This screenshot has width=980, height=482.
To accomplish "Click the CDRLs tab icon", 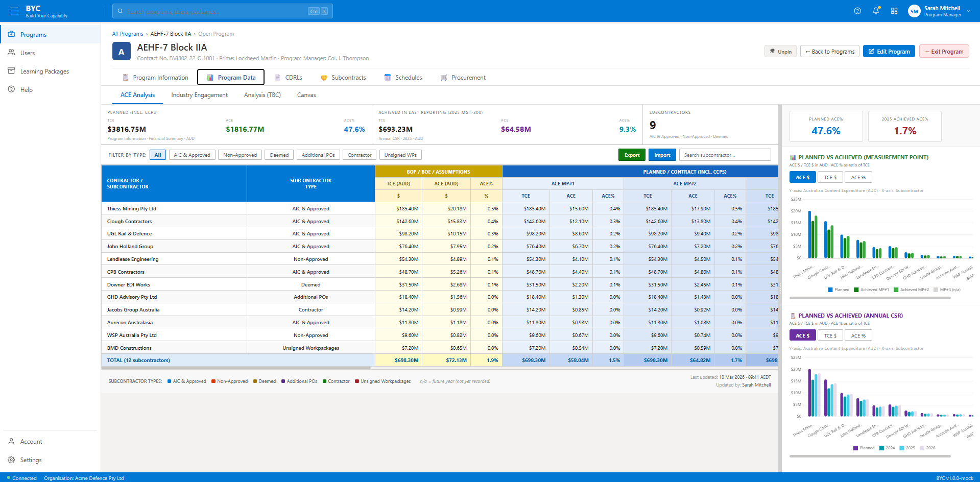I will pos(278,78).
